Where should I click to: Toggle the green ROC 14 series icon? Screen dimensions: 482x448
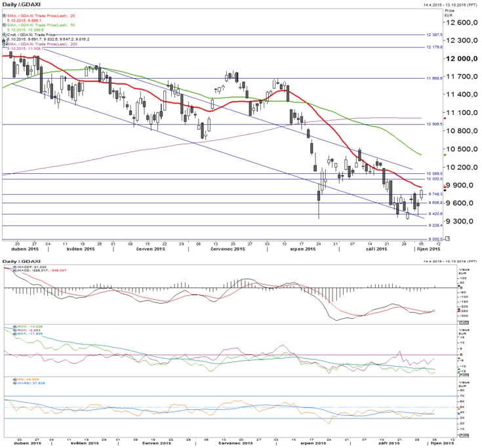tap(15, 327)
